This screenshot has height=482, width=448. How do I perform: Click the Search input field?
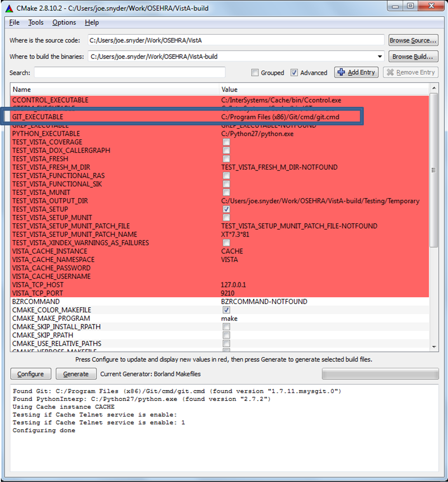(129, 72)
